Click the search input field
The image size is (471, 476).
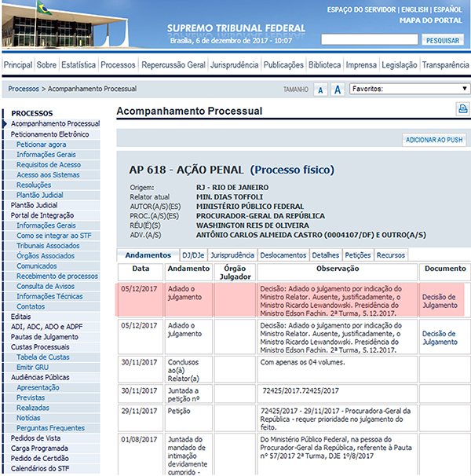[x=370, y=39]
